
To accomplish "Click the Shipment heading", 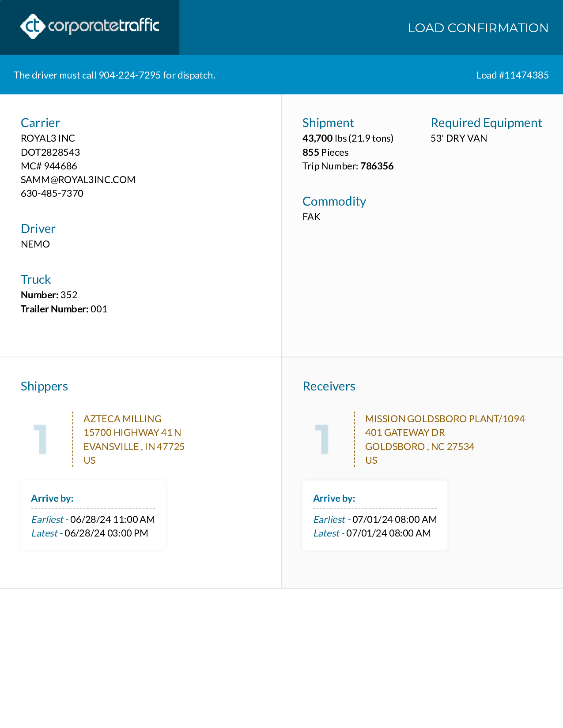I will click(x=328, y=123).
